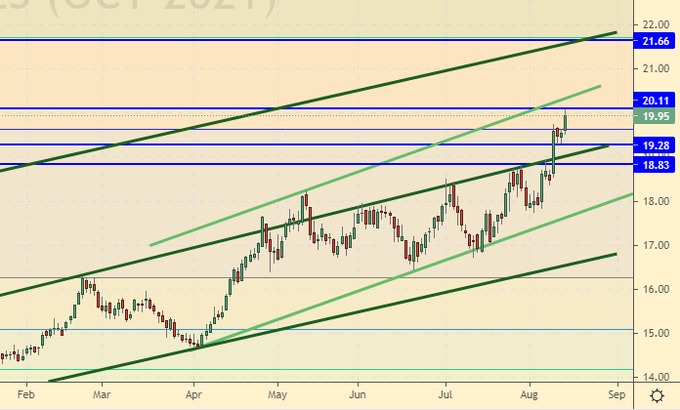
Task: Select the topmost dark green channel line
Action: click(300, 103)
